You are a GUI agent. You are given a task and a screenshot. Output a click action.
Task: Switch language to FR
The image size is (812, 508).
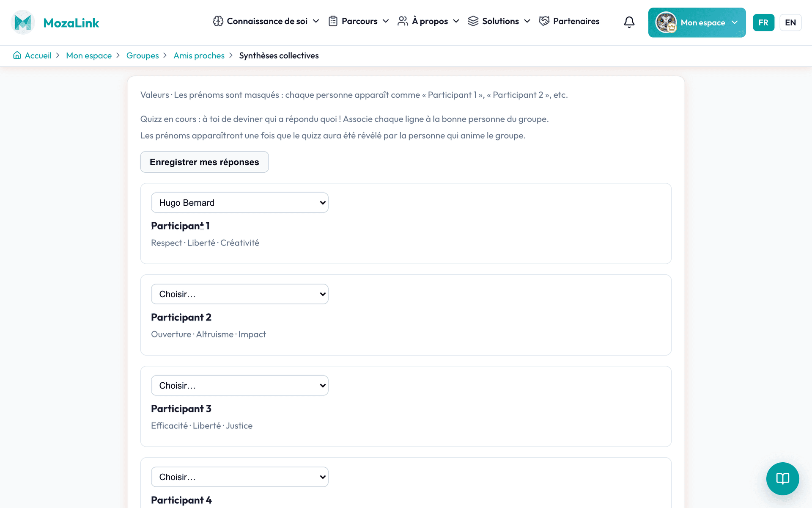[x=763, y=22]
